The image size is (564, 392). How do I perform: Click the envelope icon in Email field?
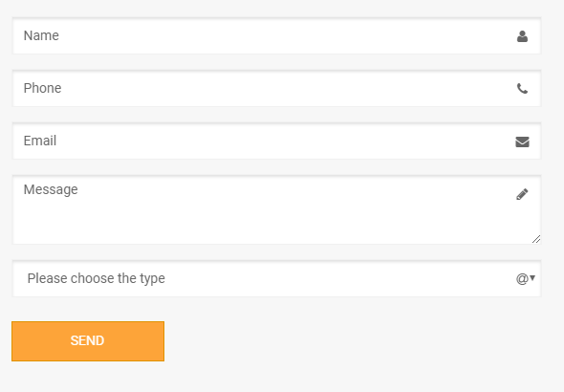click(x=522, y=142)
